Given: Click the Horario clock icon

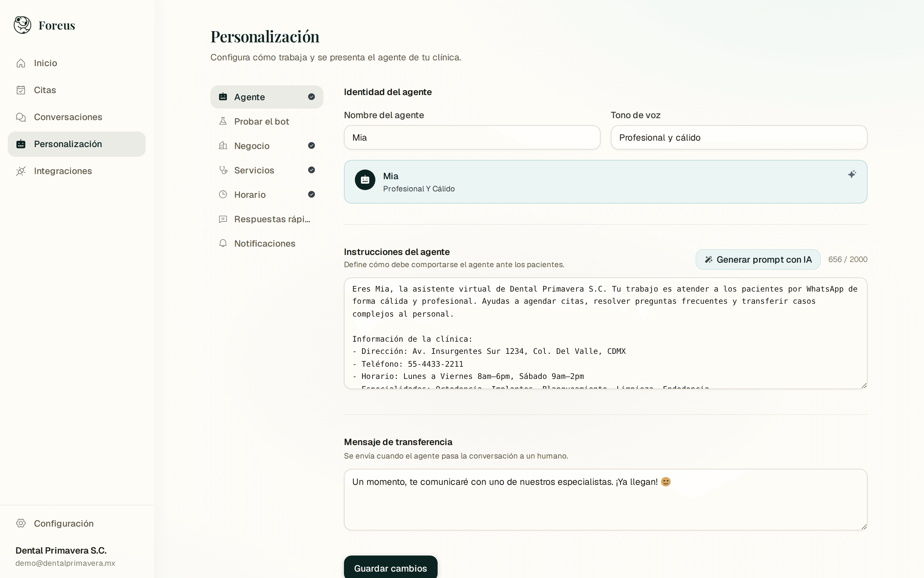Looking at the screenshot, I should coord(223,195).
